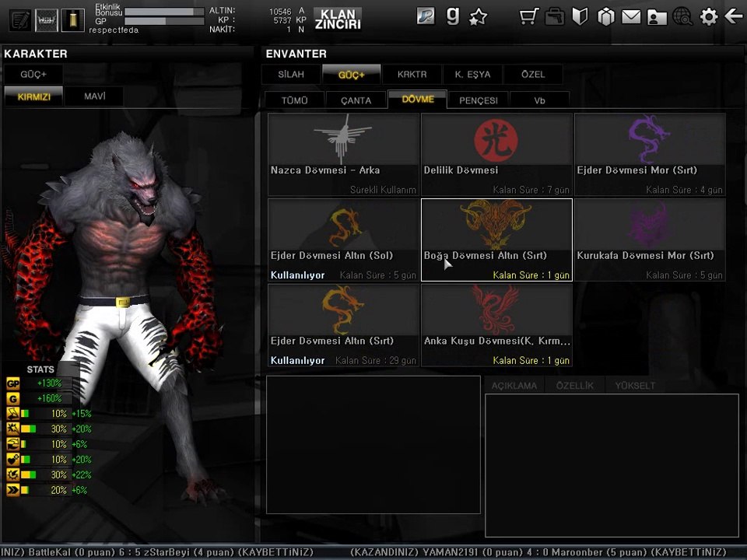Click the description panel below the tabs
Viewport: 747px width, 560px height.
click(x=612, y=465)
